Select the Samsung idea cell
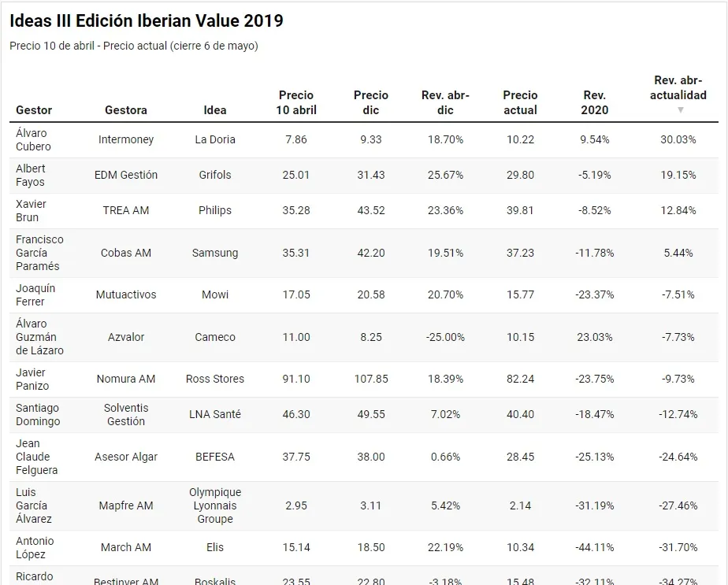Screen dimensions: 728x585 pyautogui.click(x=215, y=253)
